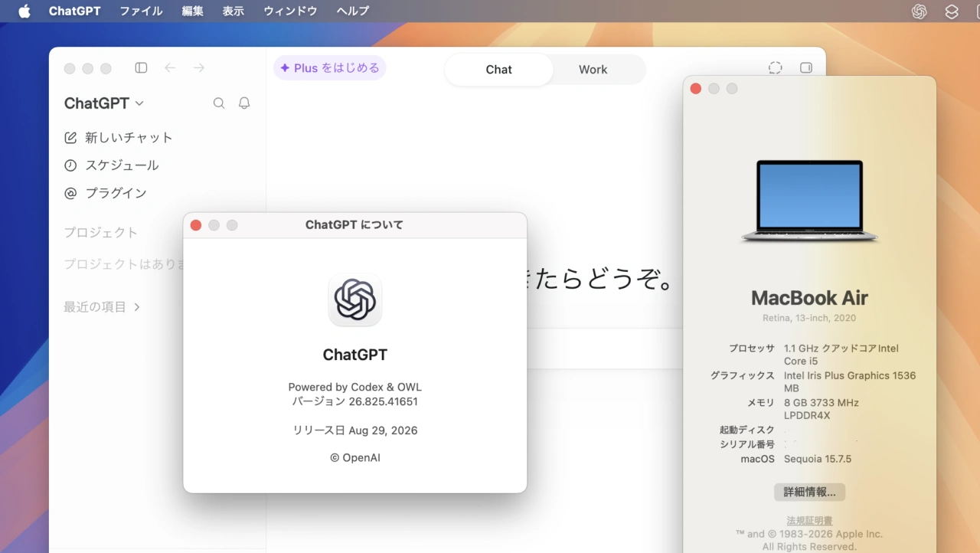Open the ウィンドウ menu
The width and height of the screenshot is (980, 553).
pyautogui.click(x=290, y=11)
